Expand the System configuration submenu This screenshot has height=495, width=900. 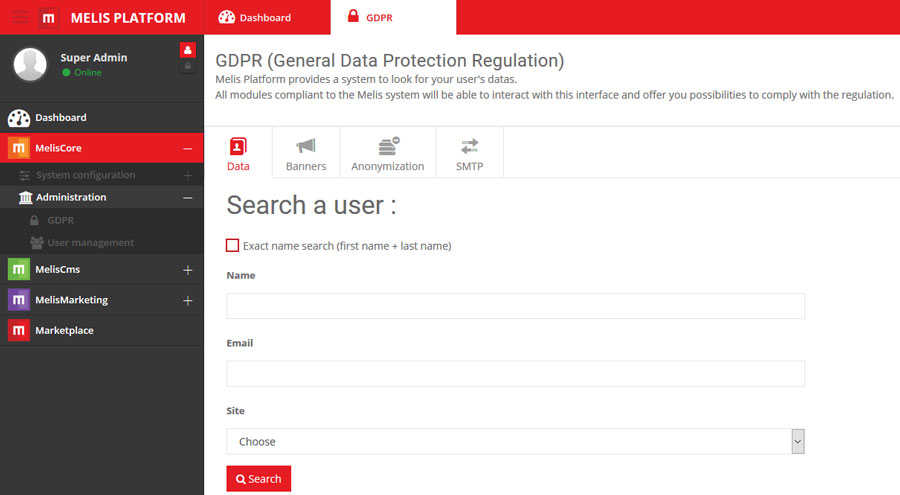pos(187,175)
